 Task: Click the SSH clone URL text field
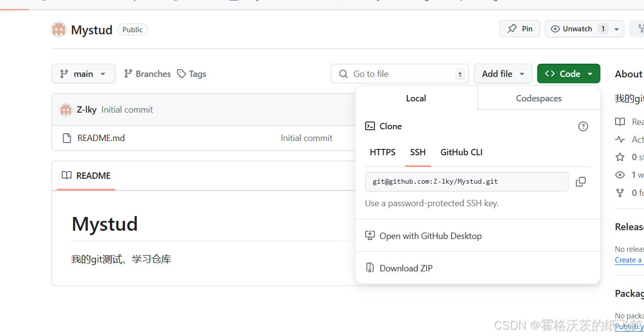(467, 181)
